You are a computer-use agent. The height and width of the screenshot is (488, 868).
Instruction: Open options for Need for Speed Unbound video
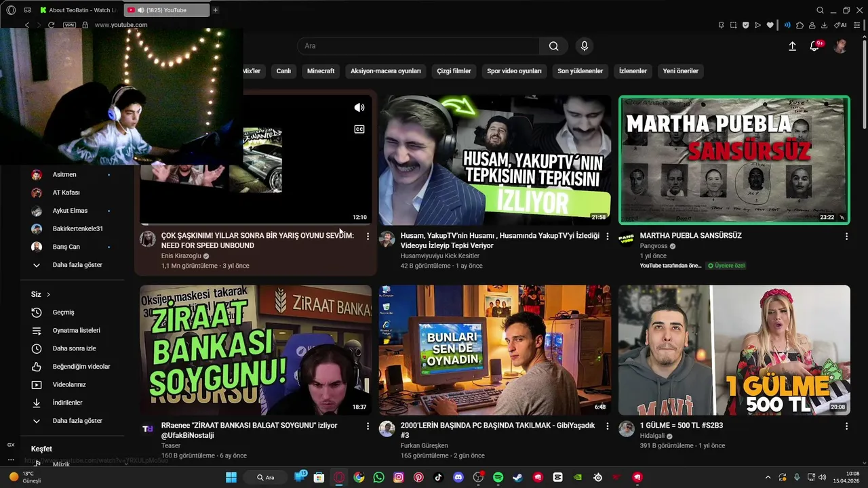(368, 236)
